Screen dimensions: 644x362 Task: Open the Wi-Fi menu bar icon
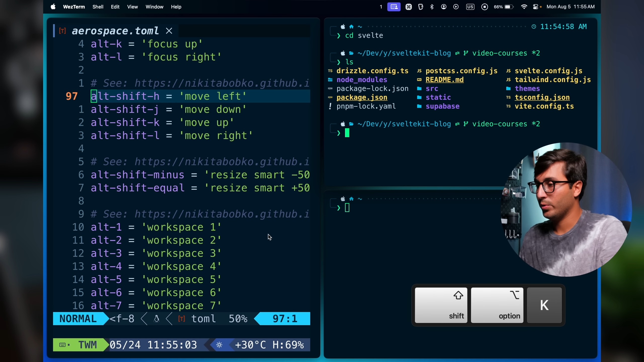pos(524,7)
